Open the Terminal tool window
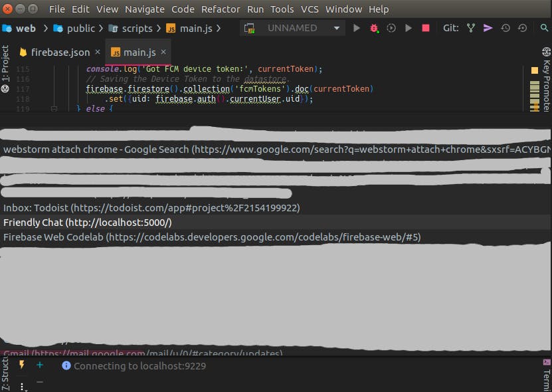Screen dimensions: 552x392 [x=547, y=375]
